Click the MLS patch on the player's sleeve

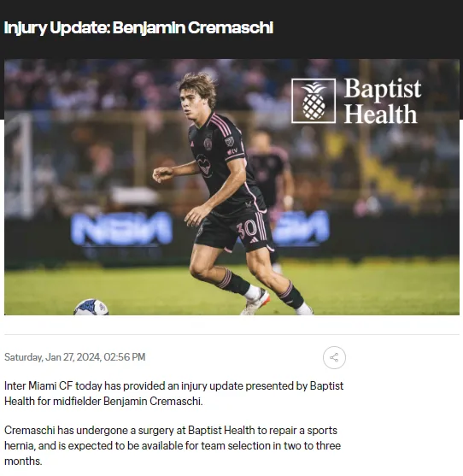(x=230, y=141)
